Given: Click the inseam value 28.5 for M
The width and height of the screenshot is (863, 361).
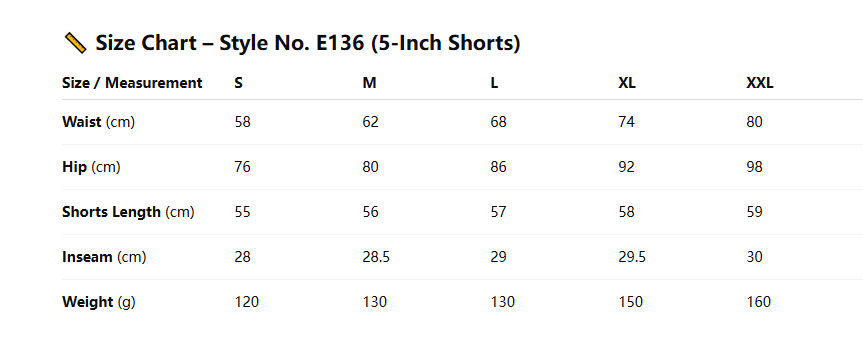Looking at the screenshot, I should (376, 257).
